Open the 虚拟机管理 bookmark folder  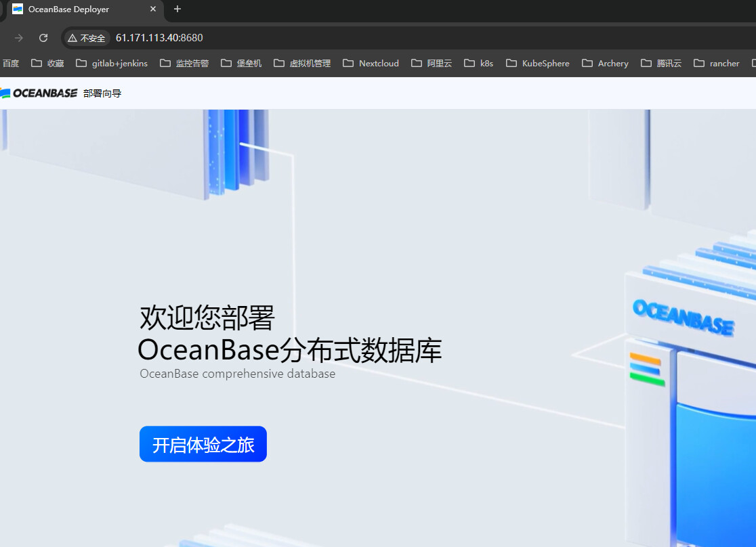302,63
